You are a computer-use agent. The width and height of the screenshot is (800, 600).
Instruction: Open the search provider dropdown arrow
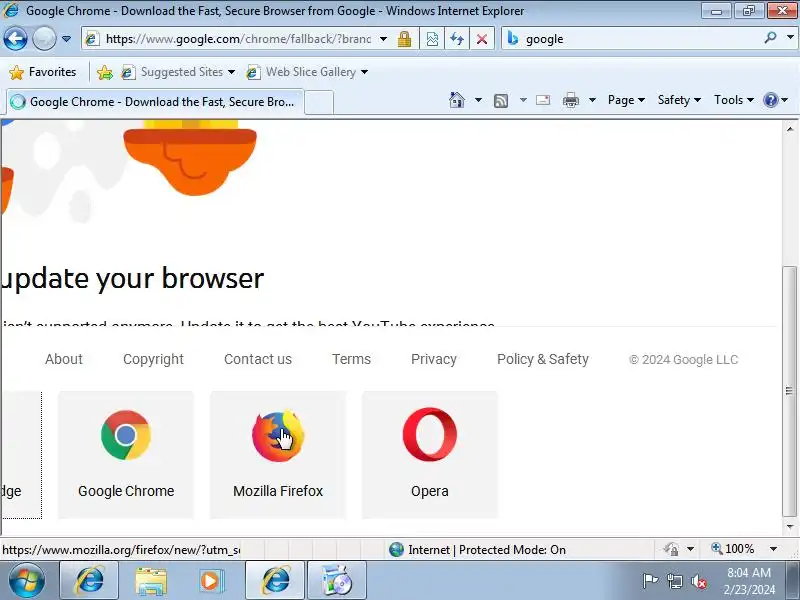click(x=790, y=38)
